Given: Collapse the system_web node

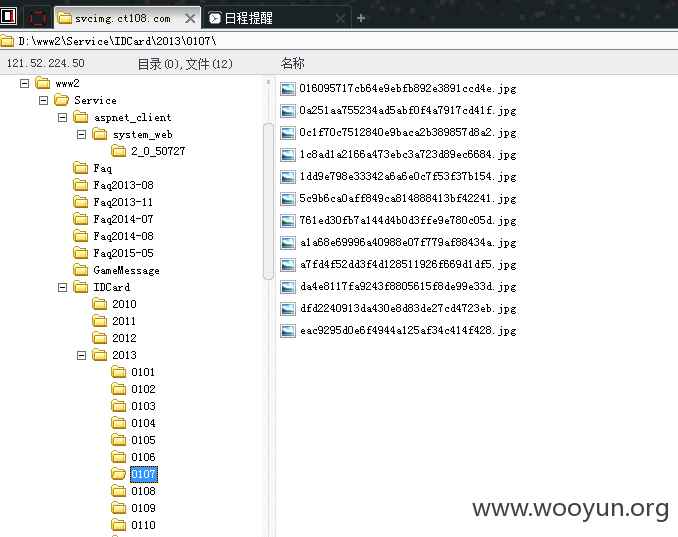Looking at the screenshot, I should click(x=81, y=134).
